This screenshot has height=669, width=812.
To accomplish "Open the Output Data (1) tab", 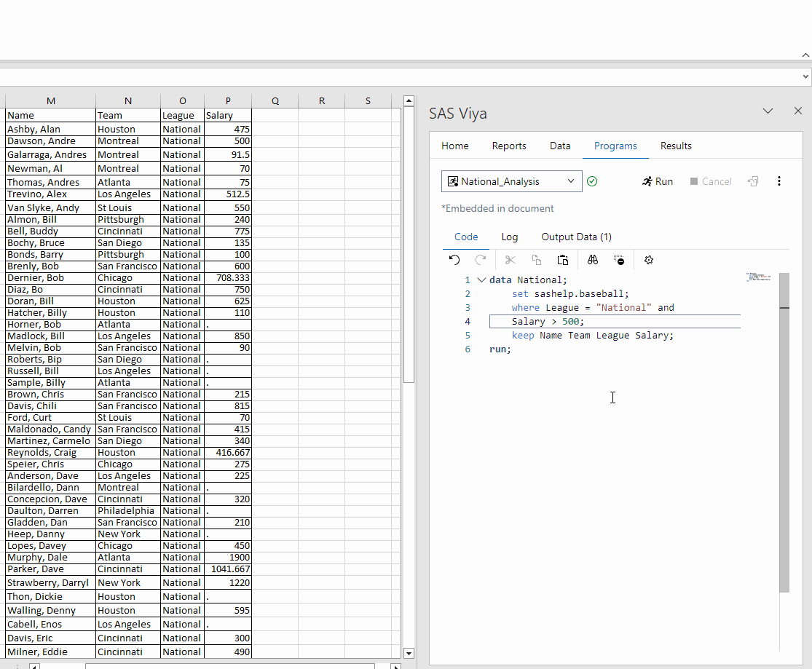I will (x=576, y=237).
